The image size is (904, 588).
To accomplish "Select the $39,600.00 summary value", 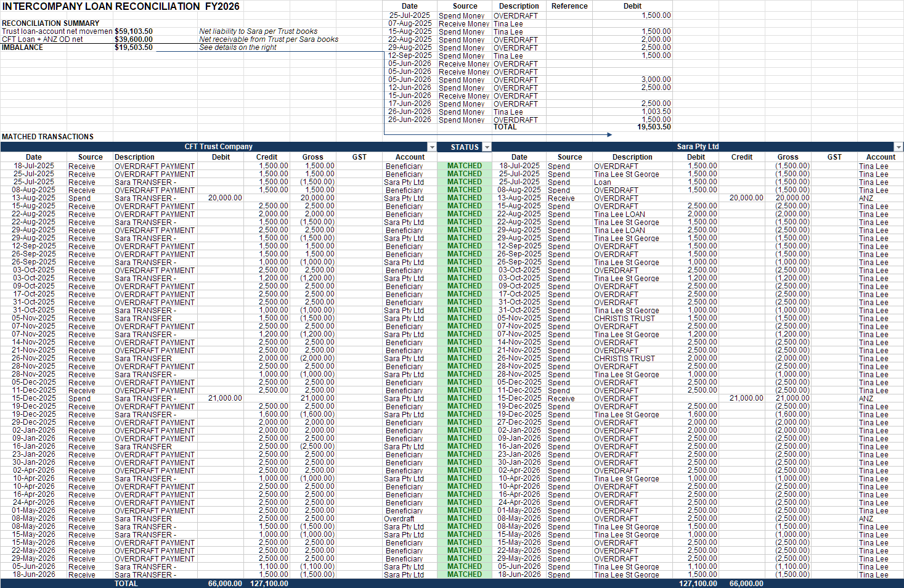I will [x=134, y=39].
